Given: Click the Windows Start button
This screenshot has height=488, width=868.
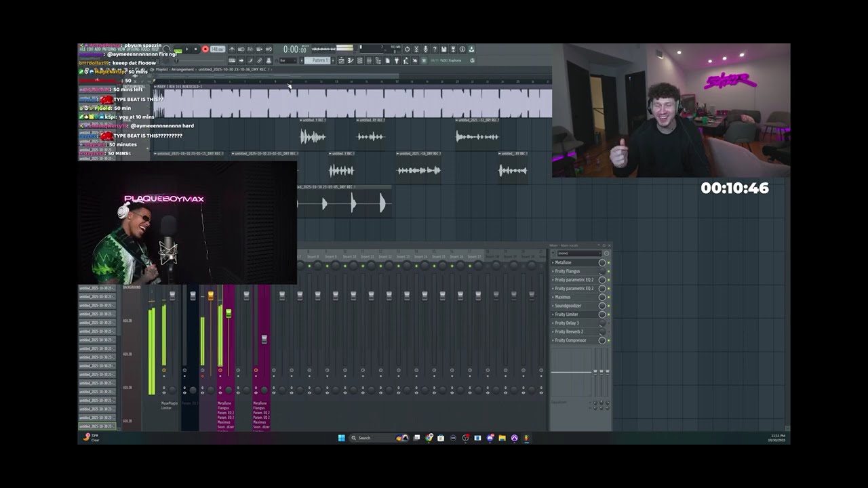Looking at the screenshot, I should click(x=342, y=438).
